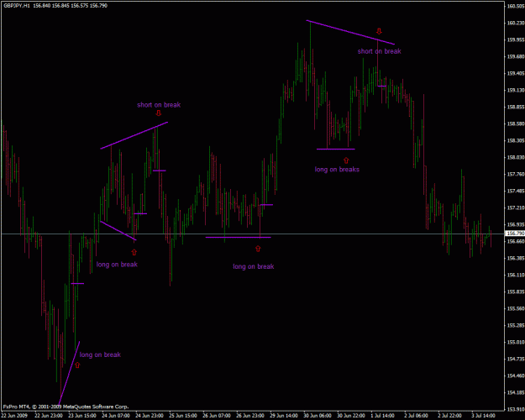
Task: Click the 156.110 price axis label
Action: click(516, 275)
